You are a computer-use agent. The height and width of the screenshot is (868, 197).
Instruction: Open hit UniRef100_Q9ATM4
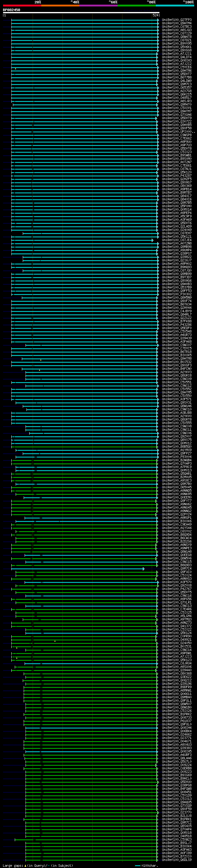click(177, 23)
